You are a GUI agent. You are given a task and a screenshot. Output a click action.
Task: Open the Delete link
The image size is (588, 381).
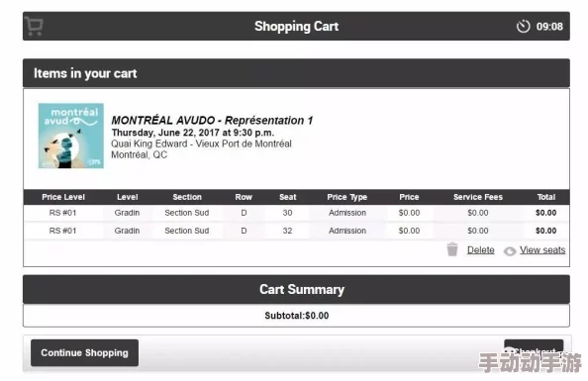pyautogui.click(x=480, y=249)
